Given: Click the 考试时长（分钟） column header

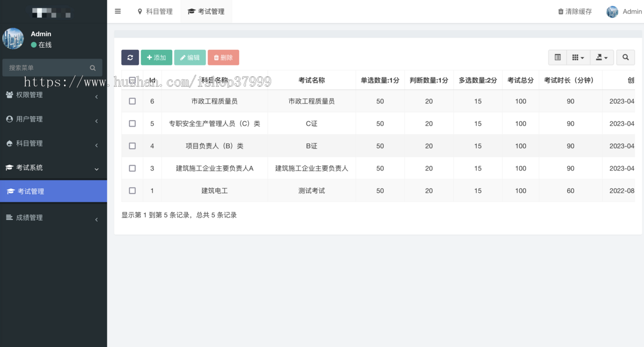Looking at the screenshot, I should (570, 80).
